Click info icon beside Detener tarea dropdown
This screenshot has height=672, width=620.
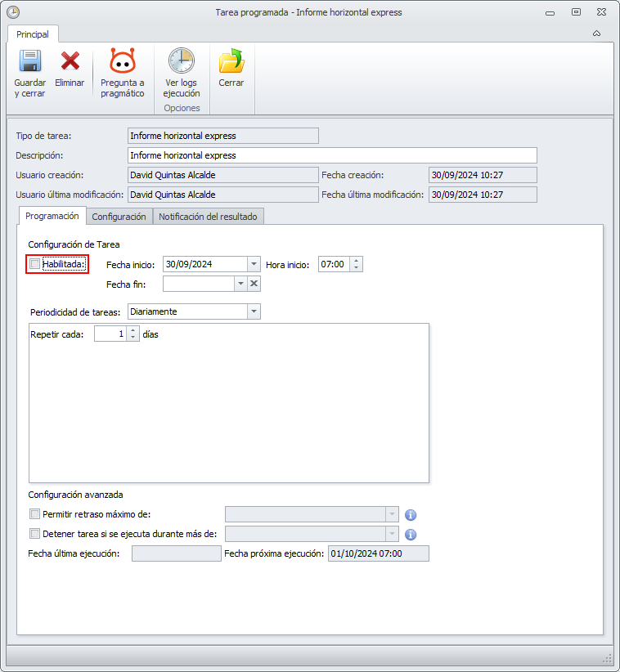[x=411, y=535]
